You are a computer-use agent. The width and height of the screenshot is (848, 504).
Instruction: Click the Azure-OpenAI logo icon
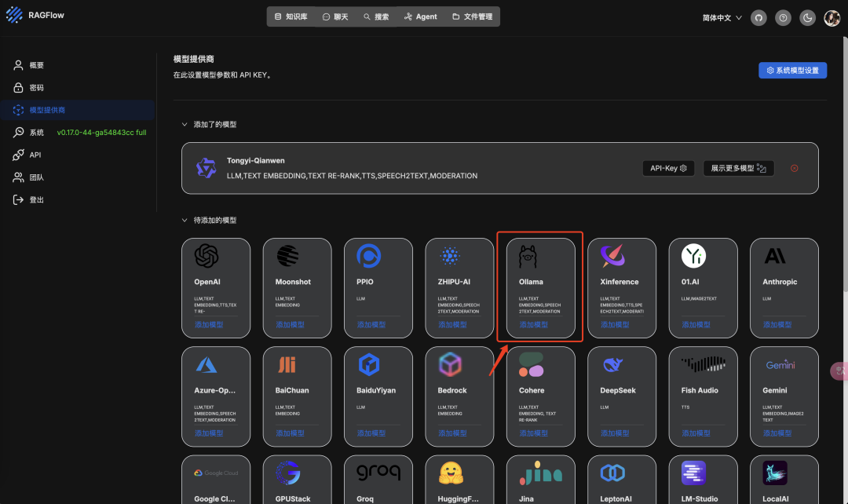(x=206, y=365)
